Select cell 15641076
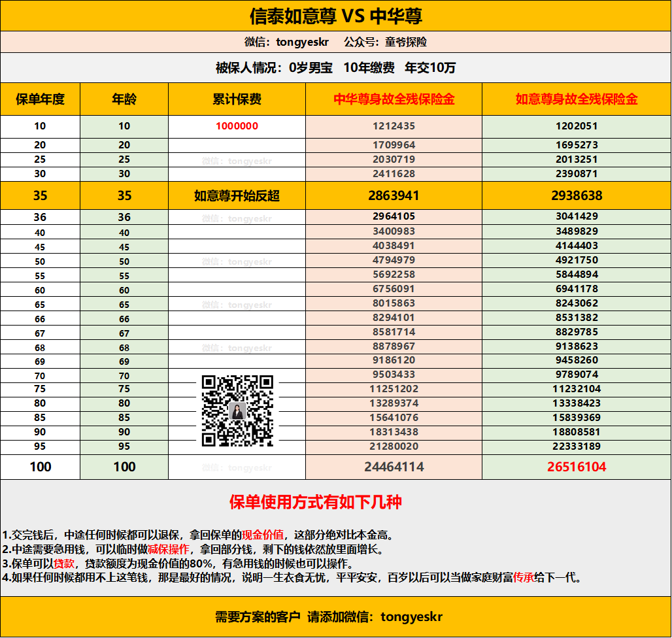This screenshot has height=638, width=672. click(x=394, y=418)
